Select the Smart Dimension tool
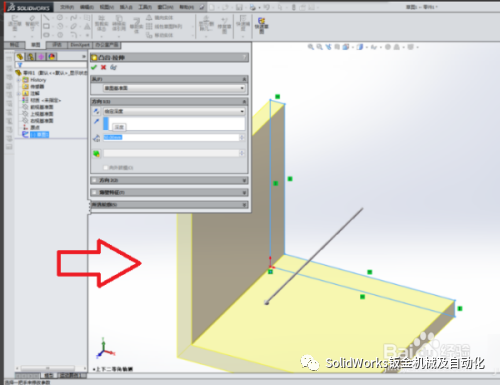The image size is (500, 385). 32,24
